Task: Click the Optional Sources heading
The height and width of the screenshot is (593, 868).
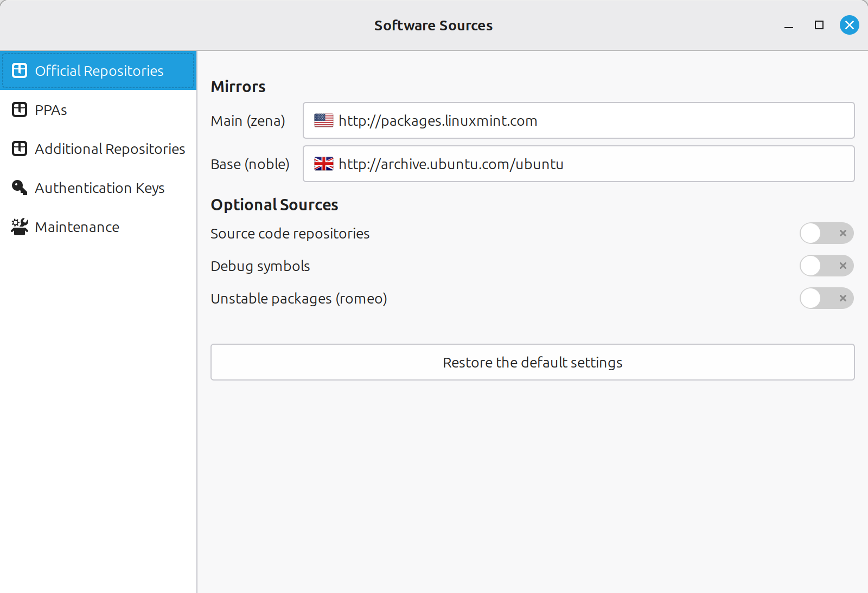Action: (x=275, y=205)
